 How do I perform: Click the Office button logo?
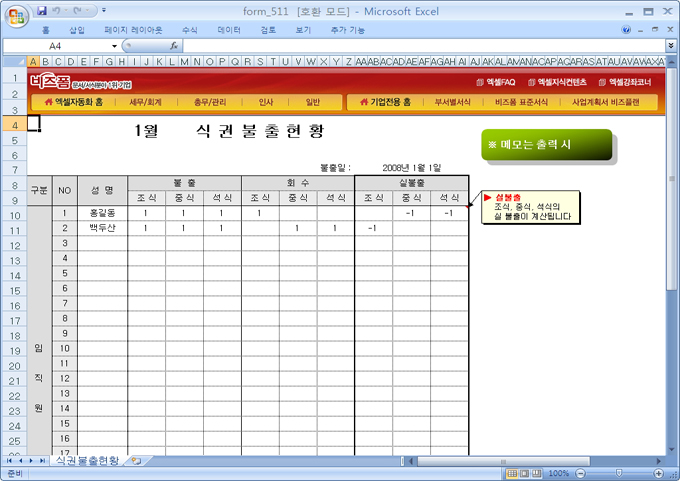(x=15, y=15)
